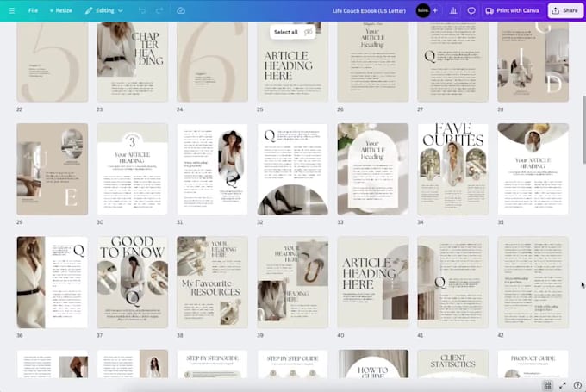Open the analytics chart icon
Screen dimensions: 586x392
click(453, 10)
